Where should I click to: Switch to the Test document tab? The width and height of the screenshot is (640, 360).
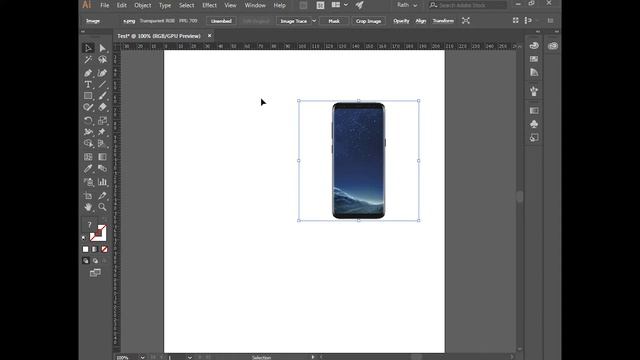[x=159, y=36]
